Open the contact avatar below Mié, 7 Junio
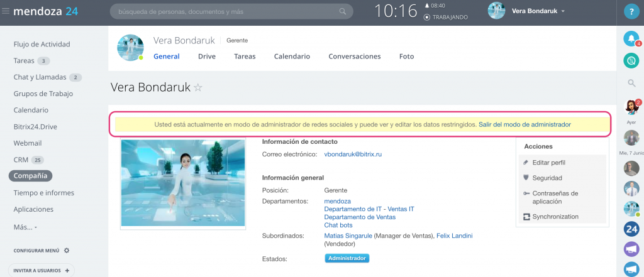644x277 pixels. tap(631, 168)
